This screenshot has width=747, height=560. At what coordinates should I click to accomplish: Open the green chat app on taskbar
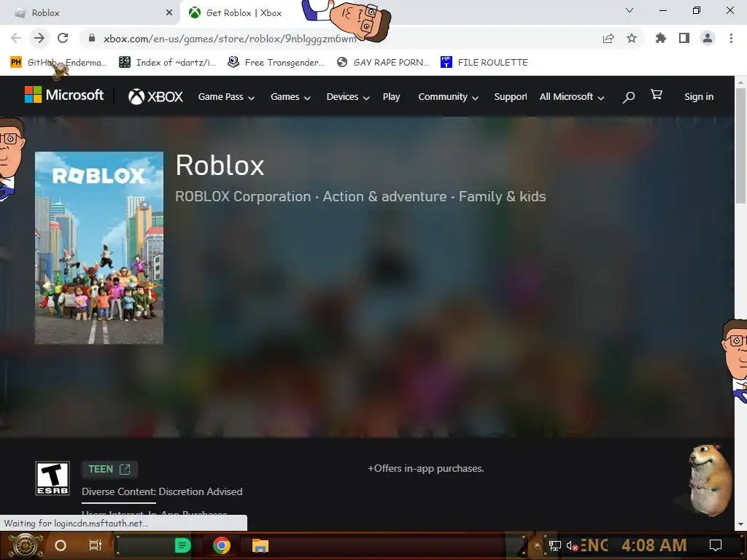pyautogui.click(x=182, y=545)
